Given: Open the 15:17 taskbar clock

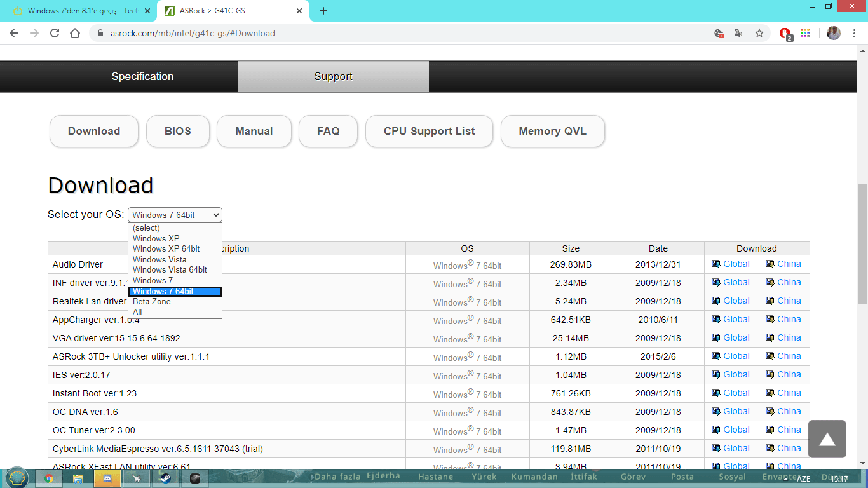Looking at the screenshot, I should [839, 479].
